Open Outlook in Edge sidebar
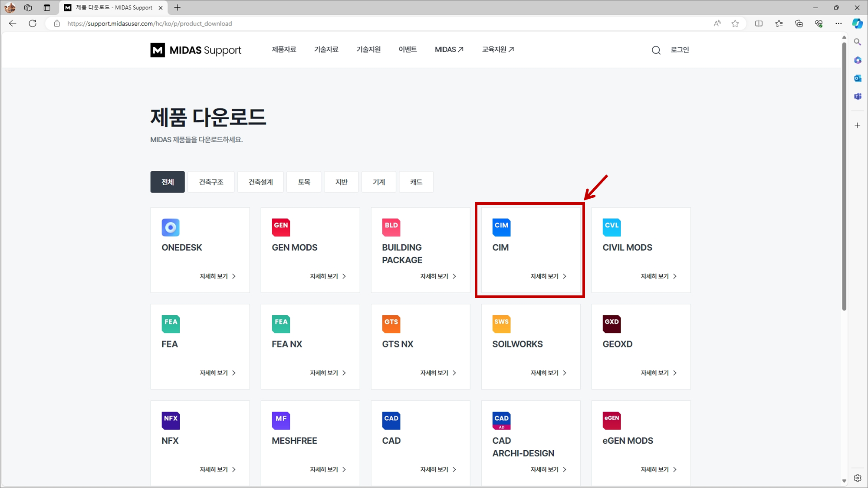This screenshot has height=488, width=868. (858, 79)
